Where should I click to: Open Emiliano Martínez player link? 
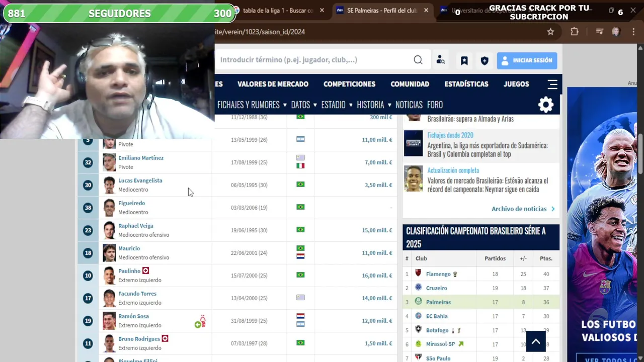[141, 158]
